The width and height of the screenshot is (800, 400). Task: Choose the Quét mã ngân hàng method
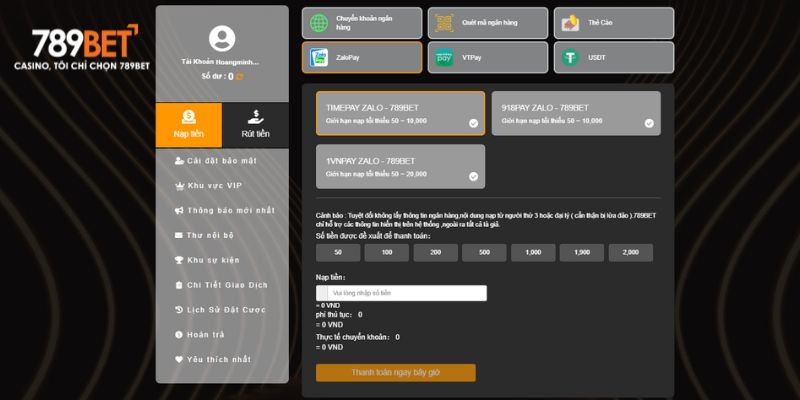tap(488, 23)
